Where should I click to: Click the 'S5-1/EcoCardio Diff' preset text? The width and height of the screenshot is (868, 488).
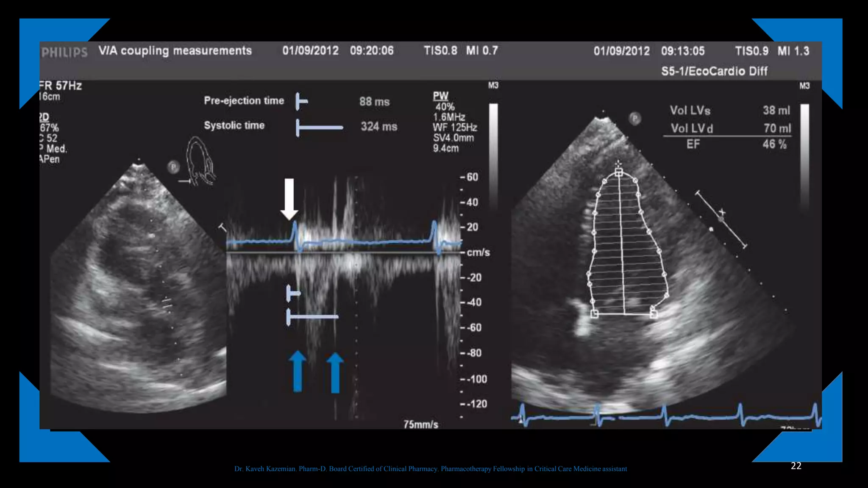714,71
